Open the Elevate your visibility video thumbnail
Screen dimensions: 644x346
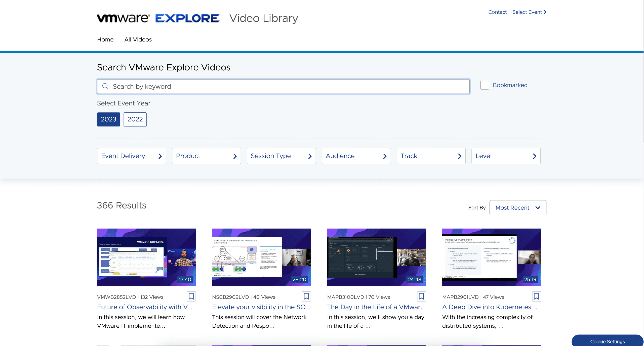point(261,257)
